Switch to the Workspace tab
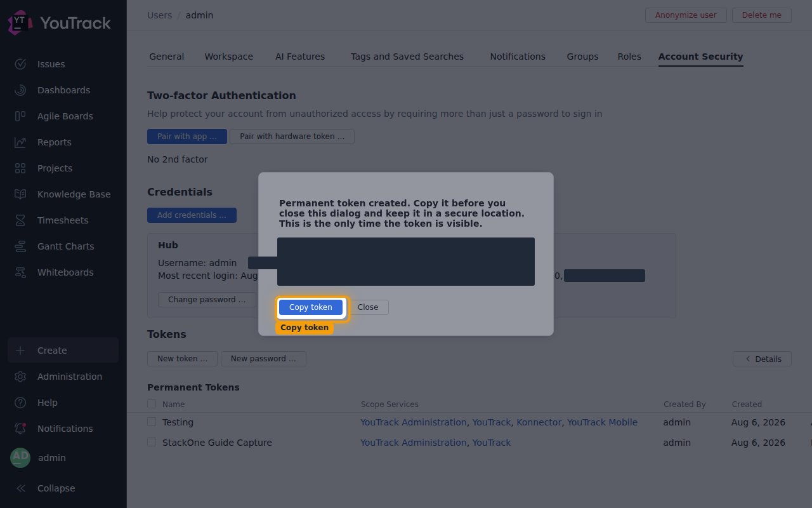This screenshot has width=812, height=508. (x=228, y=57)
